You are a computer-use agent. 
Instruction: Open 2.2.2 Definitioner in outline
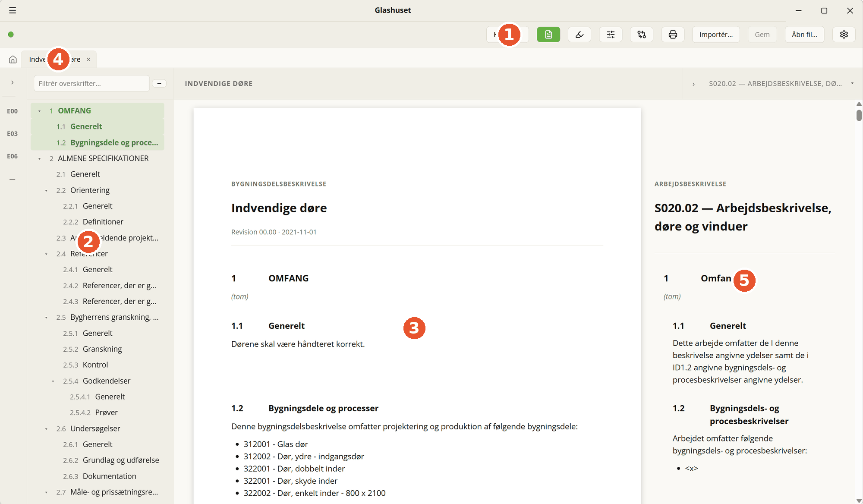tap(97, 222)
